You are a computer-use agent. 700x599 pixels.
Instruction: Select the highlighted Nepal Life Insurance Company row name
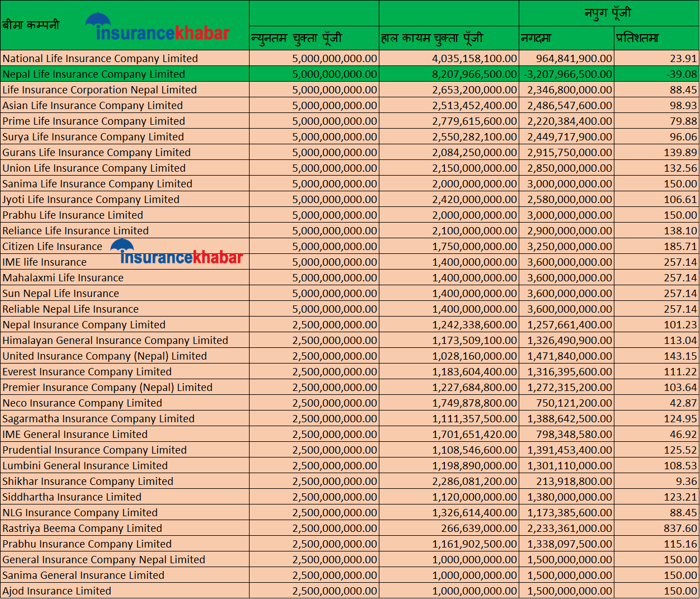(x=93, y=74)
